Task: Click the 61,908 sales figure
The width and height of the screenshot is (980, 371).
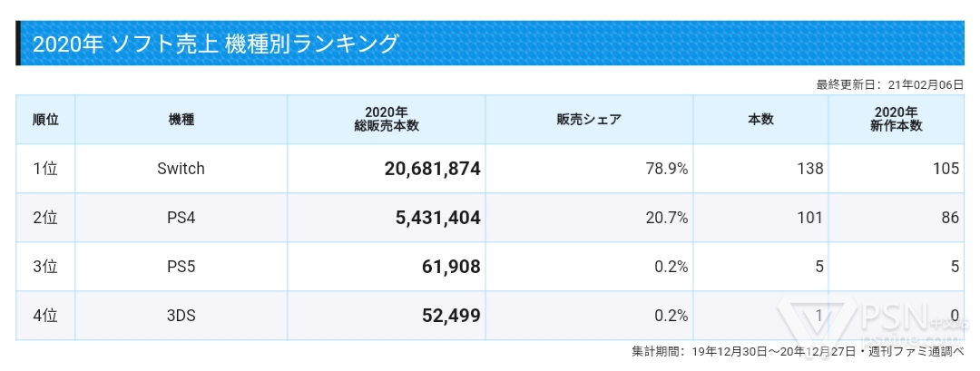Action: [x=451, y=267]
